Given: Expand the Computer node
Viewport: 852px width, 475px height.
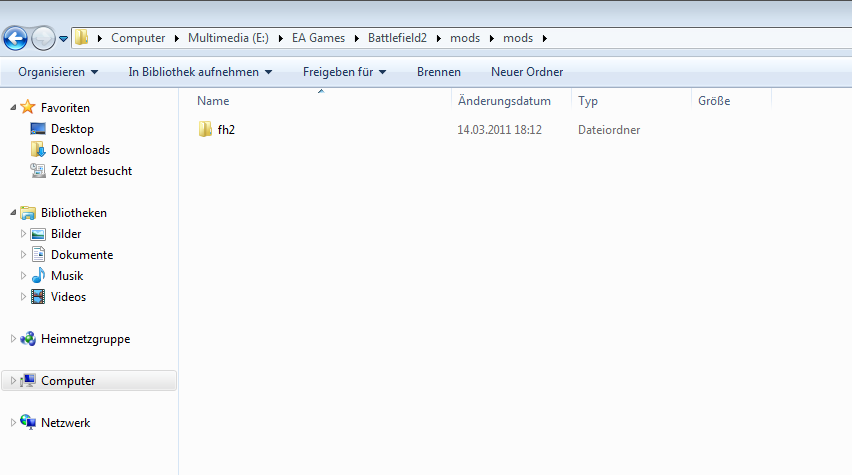Looking at the screenshot, I should coord(13,380).
